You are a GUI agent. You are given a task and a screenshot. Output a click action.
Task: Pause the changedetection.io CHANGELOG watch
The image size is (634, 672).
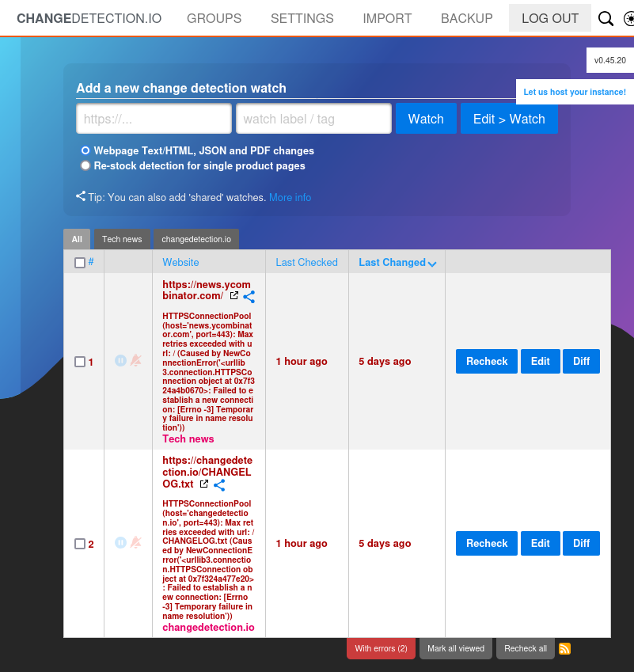(x=120, y=543)
